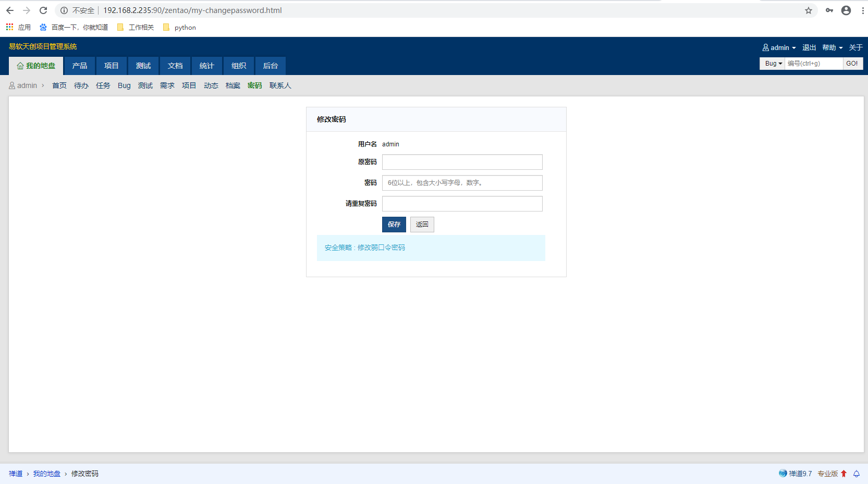Click the GO! search button
Viewport: 868px width, 484px height.
pyautogui.click(x=852, y=64)
